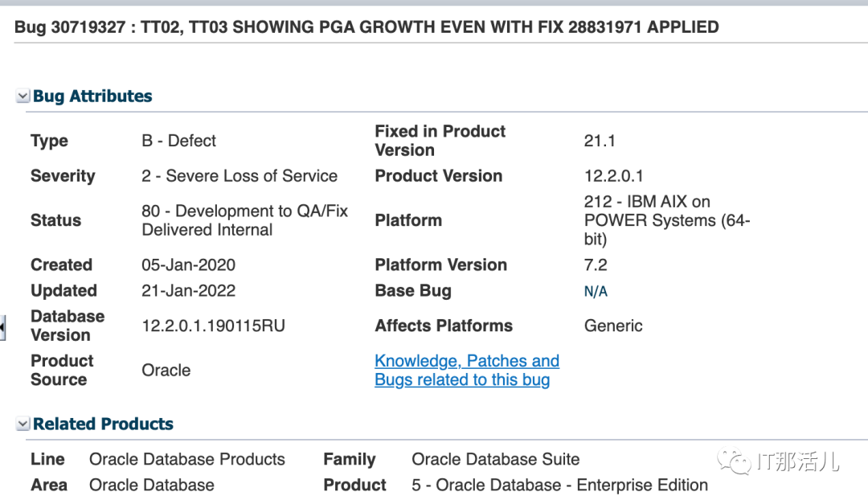Viewport: 868px width, 500px height.
Task: Click the Oracle Database - Enterprise Edition product
Action: (559, 486)
